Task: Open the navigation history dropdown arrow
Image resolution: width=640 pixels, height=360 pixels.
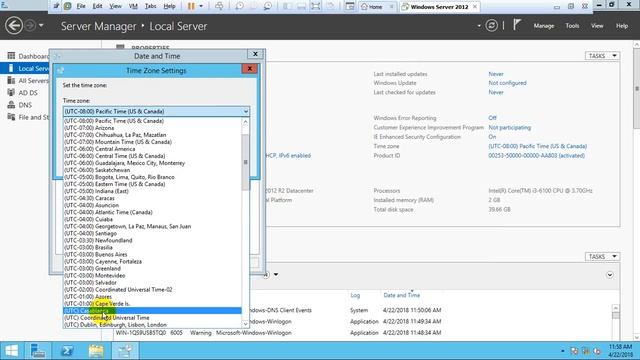Action: [41, 26]
